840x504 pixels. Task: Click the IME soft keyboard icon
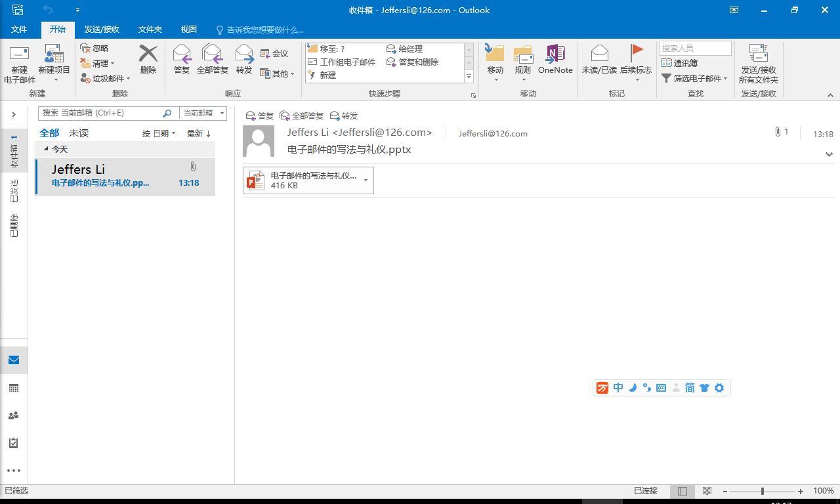(661, 388)
